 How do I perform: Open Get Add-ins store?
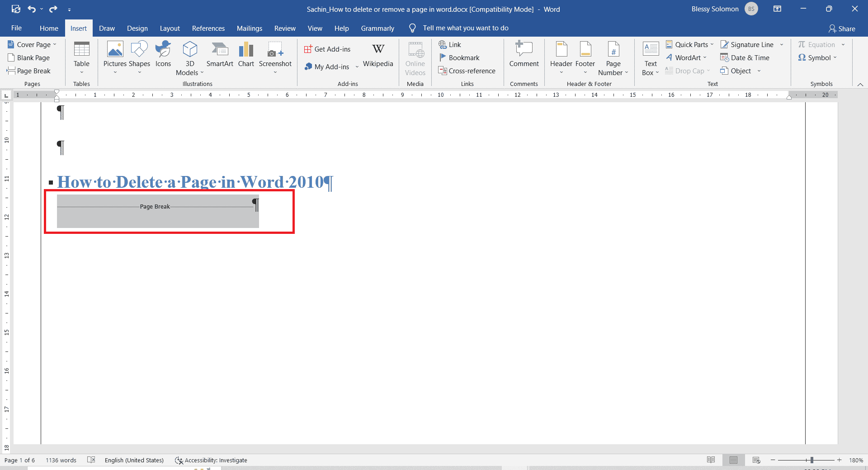327,49
